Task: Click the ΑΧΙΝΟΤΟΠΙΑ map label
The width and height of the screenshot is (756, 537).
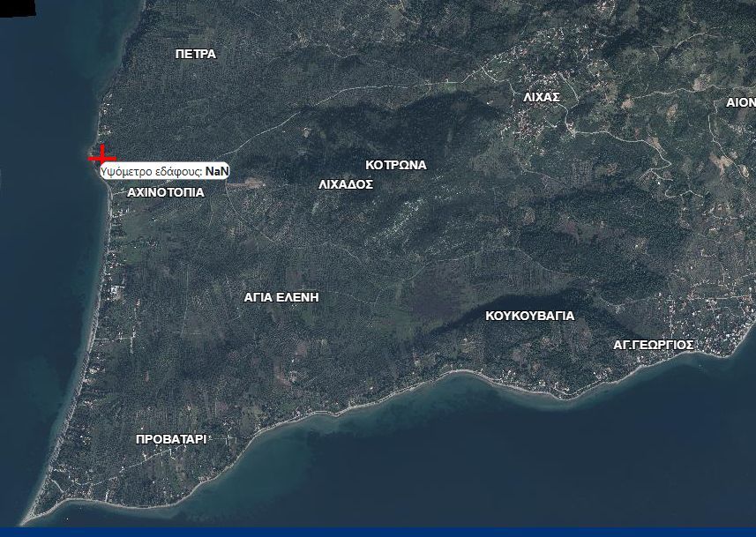Action: point(165,191)
